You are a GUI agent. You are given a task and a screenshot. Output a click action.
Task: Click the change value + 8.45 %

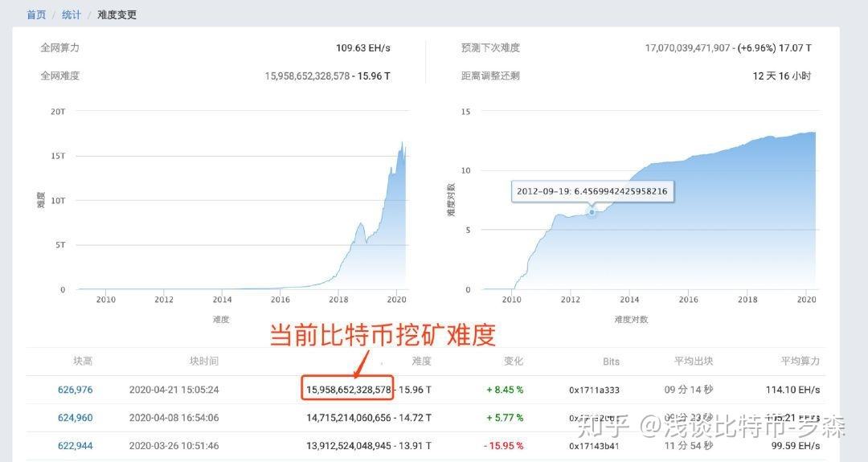coord(505,390)
